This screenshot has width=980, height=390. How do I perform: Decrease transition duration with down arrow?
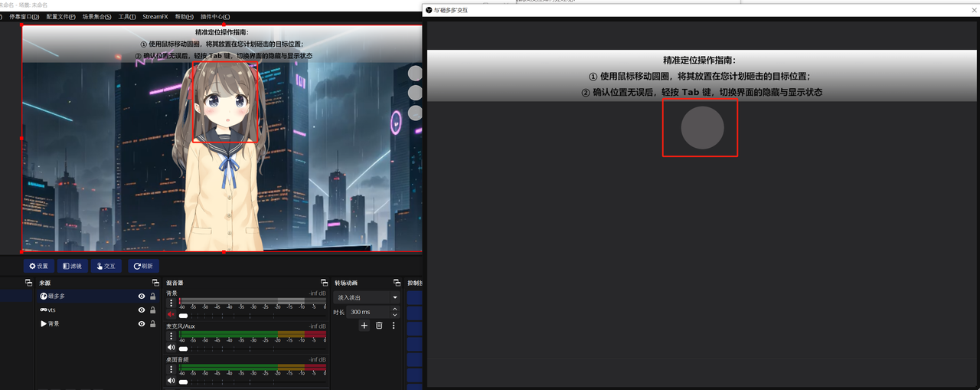point(395,315)
